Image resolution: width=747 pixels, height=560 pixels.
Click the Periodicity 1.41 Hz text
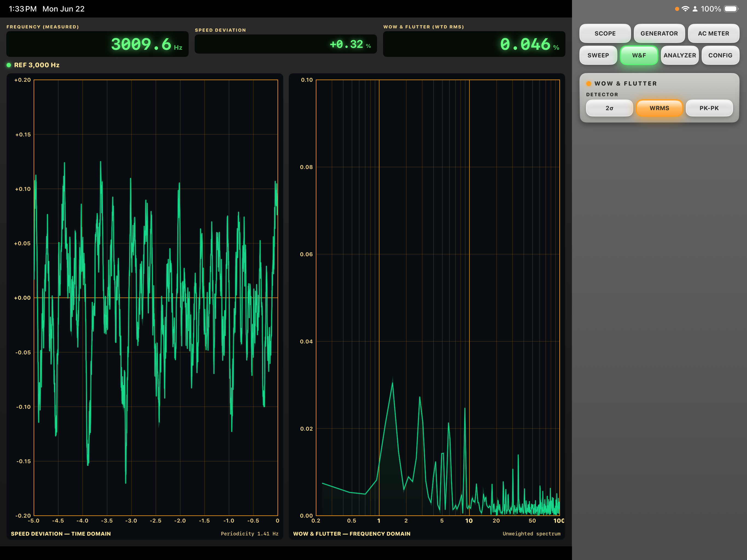250,534
